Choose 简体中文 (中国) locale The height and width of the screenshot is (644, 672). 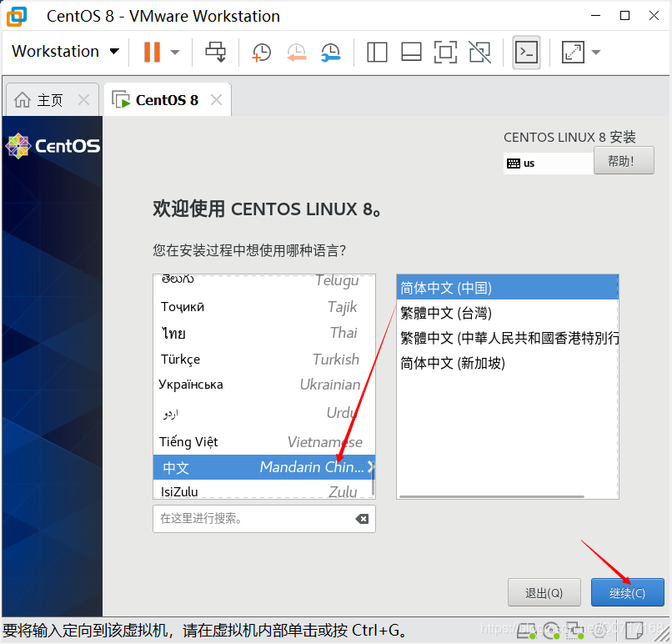pyautogui.click(x=508, y=288)
